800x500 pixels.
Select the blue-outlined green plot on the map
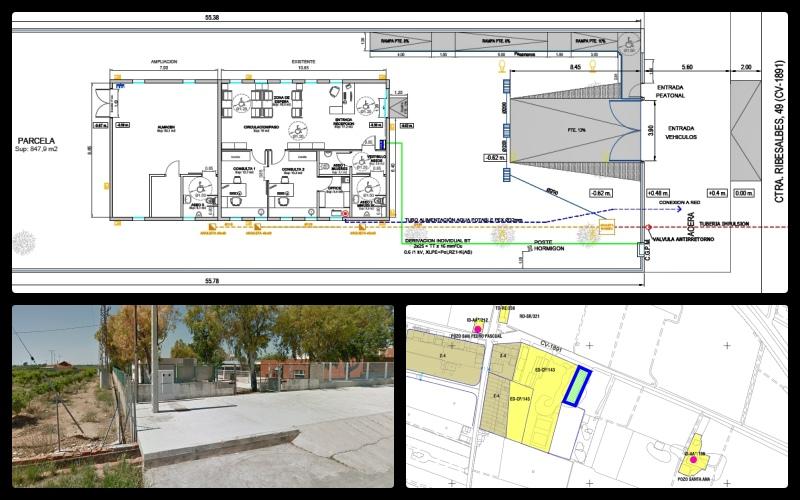(x=575, y=386)
